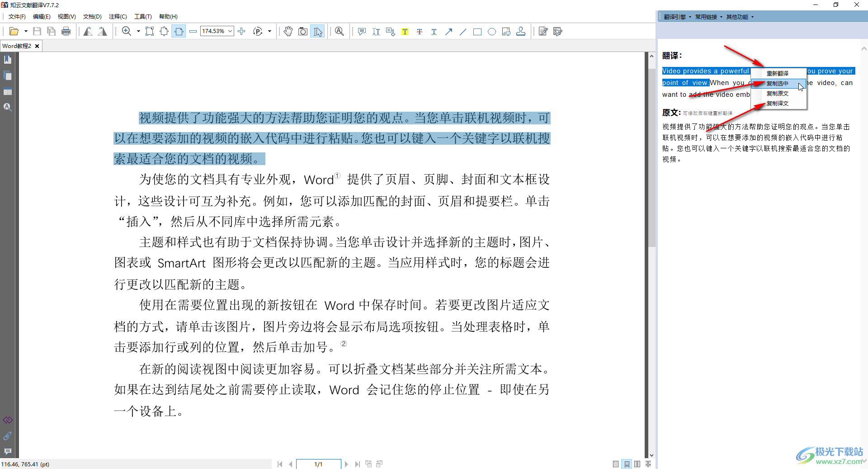Go to the first page
The image size is (868, 469).
tap(280, 464)
